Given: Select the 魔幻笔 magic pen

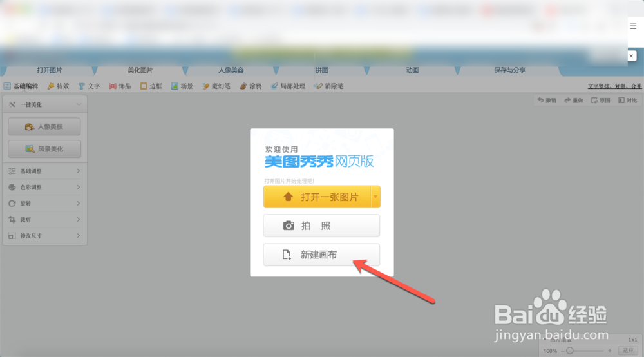Looking at the screenshot, I should (216, 86).
